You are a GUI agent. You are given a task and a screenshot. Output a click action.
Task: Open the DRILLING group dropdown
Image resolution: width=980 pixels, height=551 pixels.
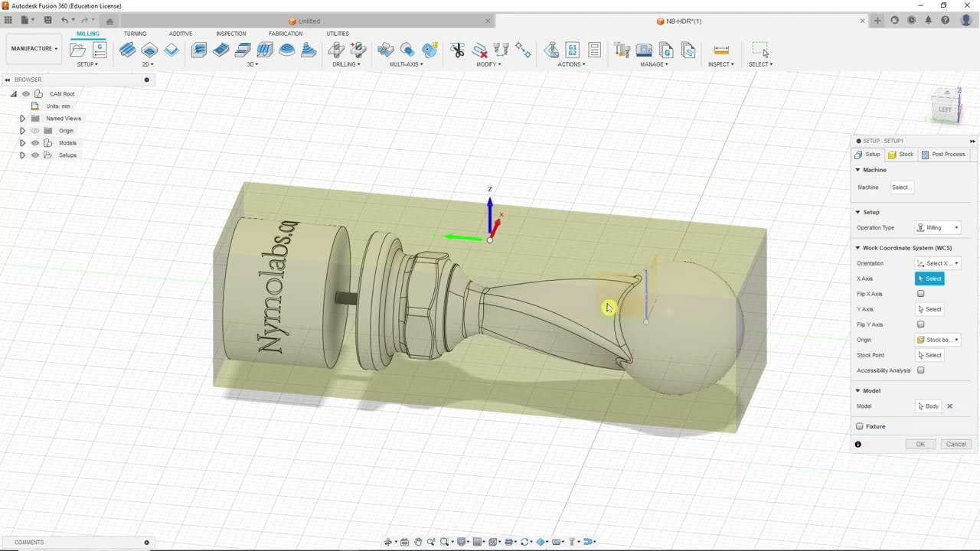(x=347, y=64)
